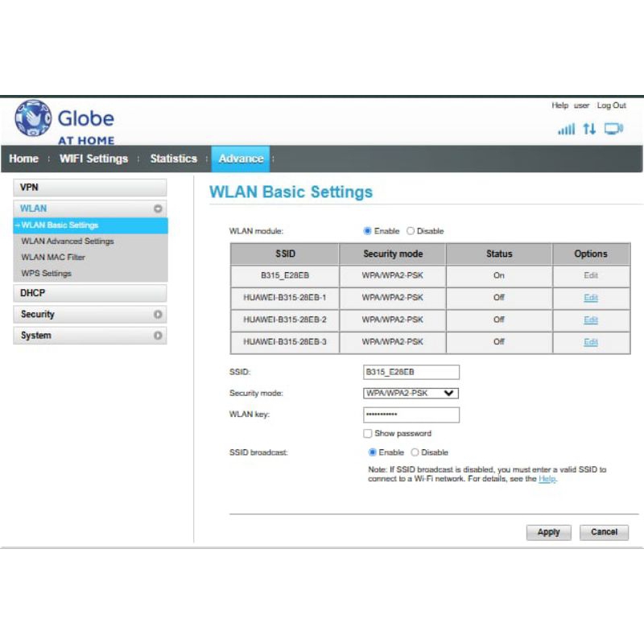Image resolution: width=644 pixels, height=644 pixels.
Task: Check the Show password checkbox
Action: point(368,433)
